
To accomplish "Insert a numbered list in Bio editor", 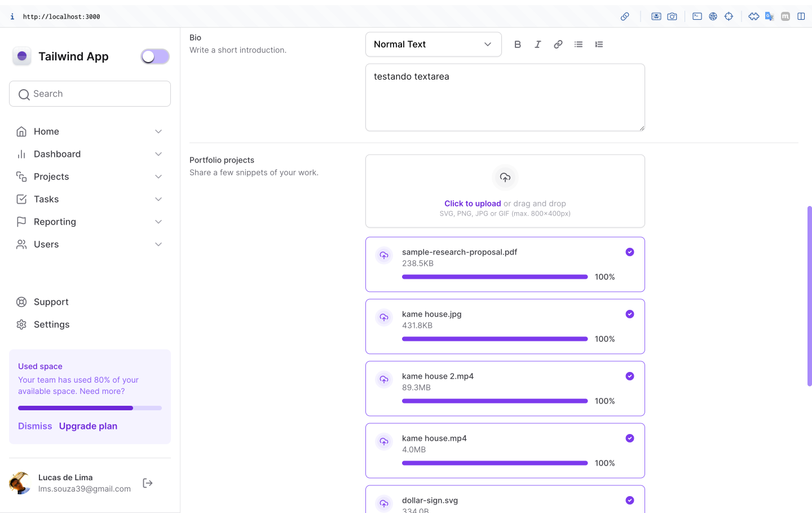I will tap(599, 44).
